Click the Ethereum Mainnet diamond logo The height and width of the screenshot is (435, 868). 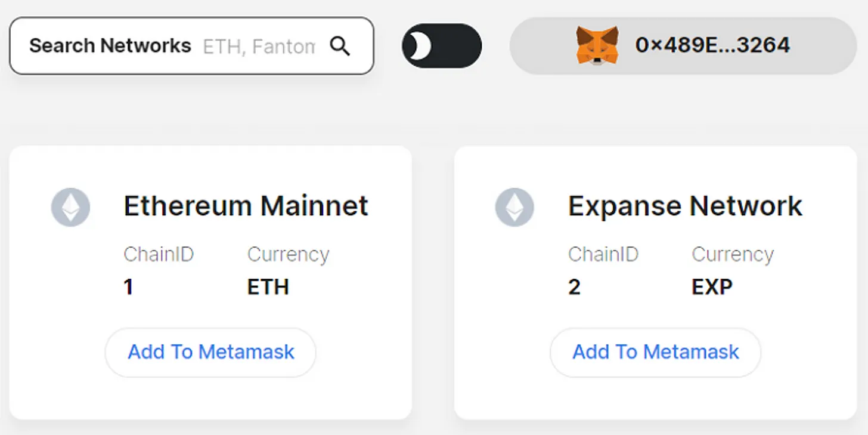coord(70,207)
